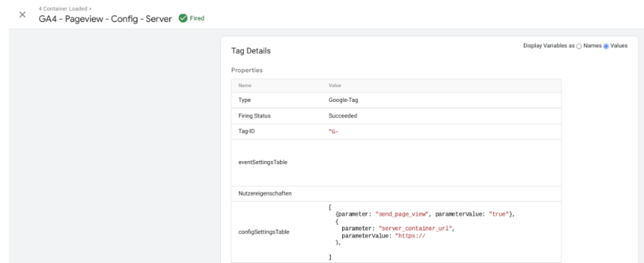Click the 'Succeeded' value cell
644x263 pixels.
[x=343, y=116]
